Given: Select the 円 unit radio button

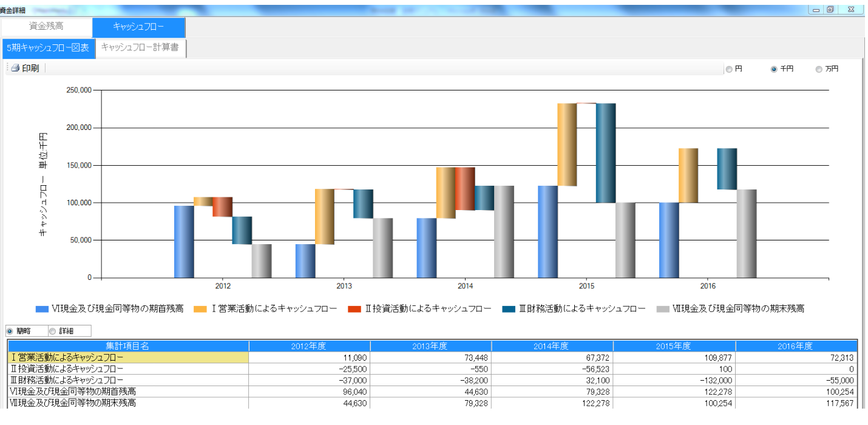Looking at the screenshot, I should (x=729, y=69).
